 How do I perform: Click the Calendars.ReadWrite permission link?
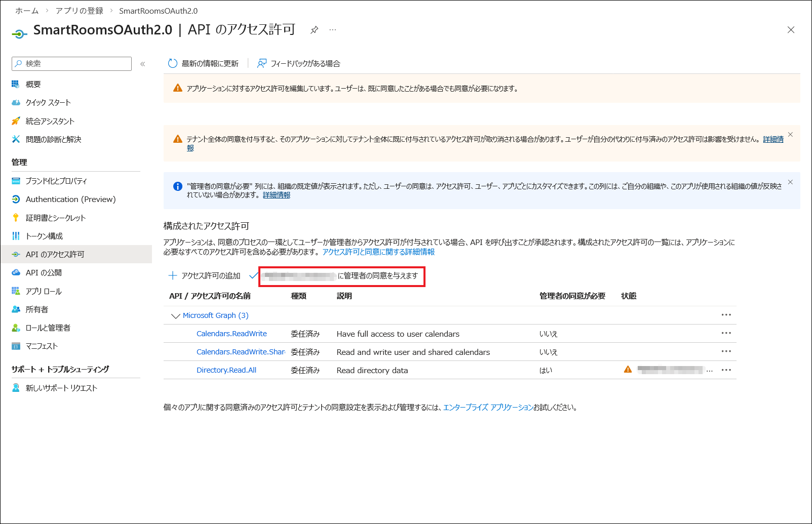(x=231, y=334)
